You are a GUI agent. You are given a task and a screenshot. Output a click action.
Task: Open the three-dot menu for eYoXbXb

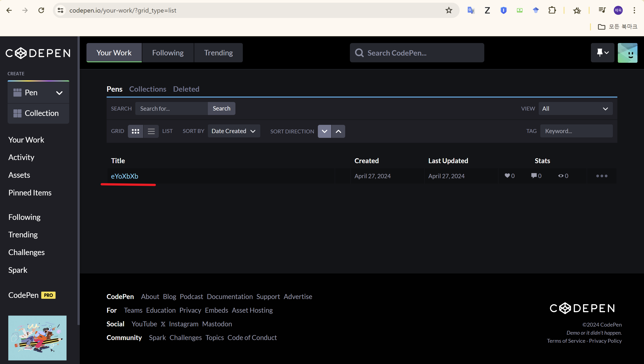(601, 176)
